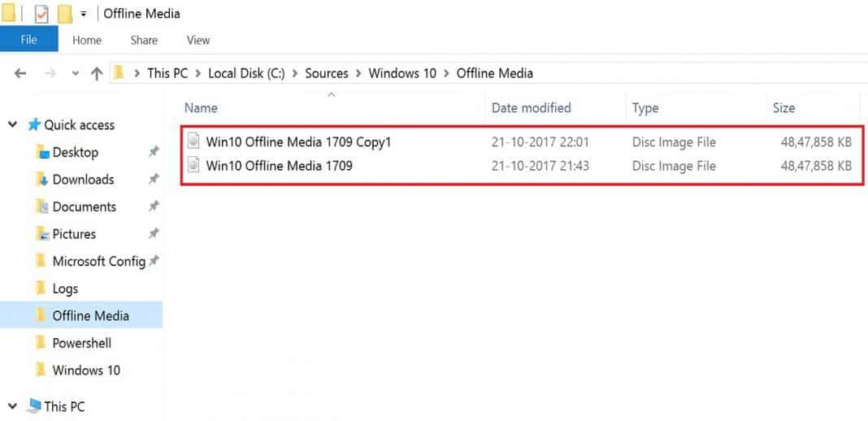
Task: Click pin icon next to Microsoft Config
Action: click(x=154, y=260)
